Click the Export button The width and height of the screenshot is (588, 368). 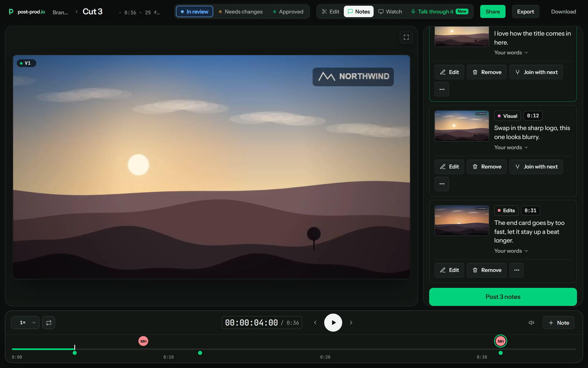pos(525,11)
